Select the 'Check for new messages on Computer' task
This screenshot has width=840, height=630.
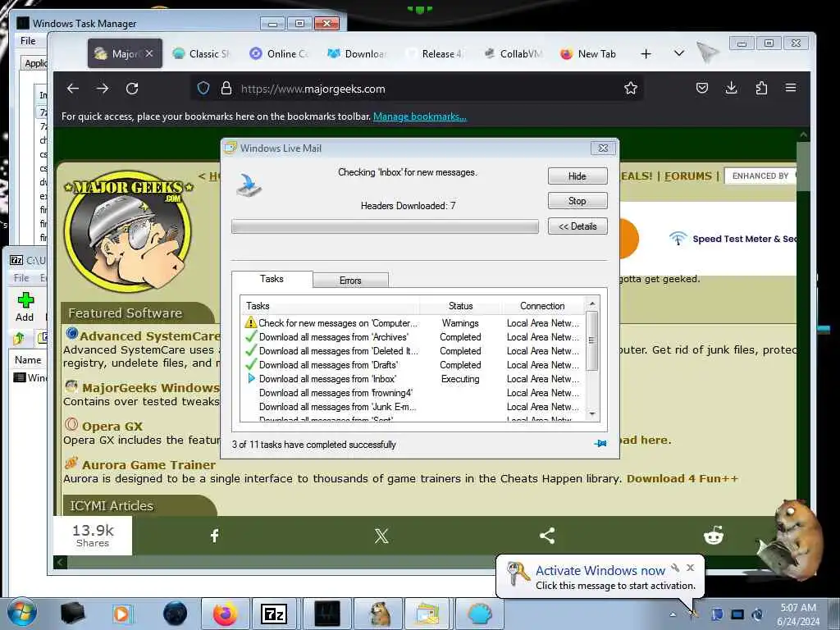412,323
